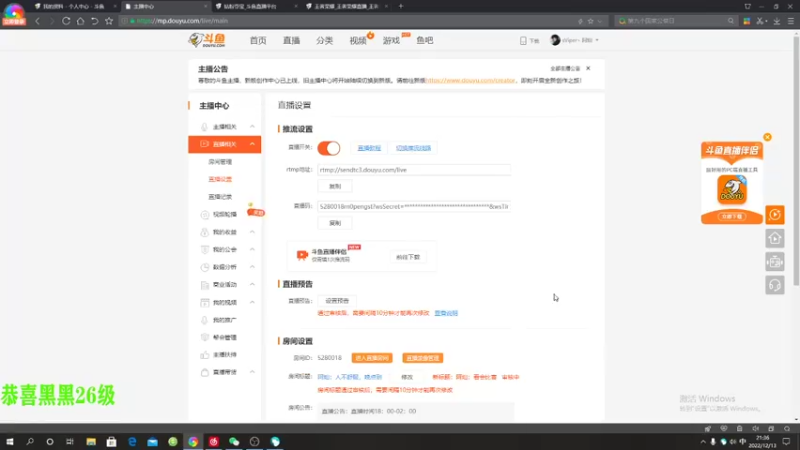Open the 直播教程 link
This screenshot has height=450, width=800.
coord(369,148)
